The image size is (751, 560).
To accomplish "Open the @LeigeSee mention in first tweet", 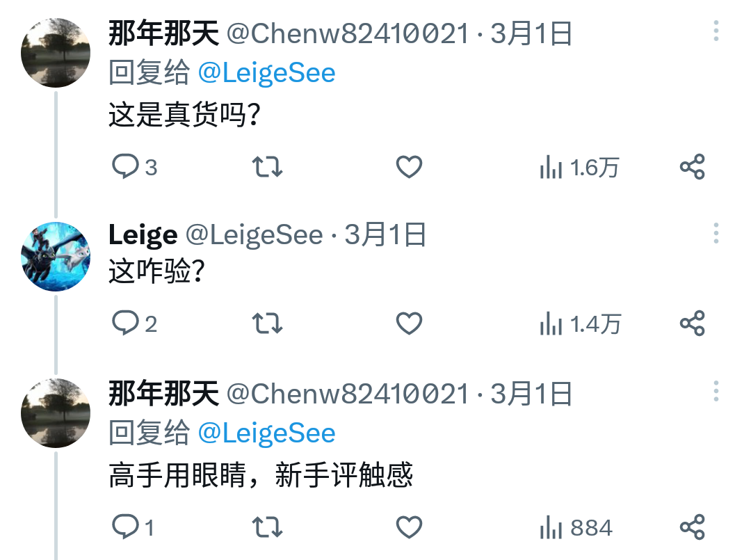I will pyautogui.click(x=266, y=73).
